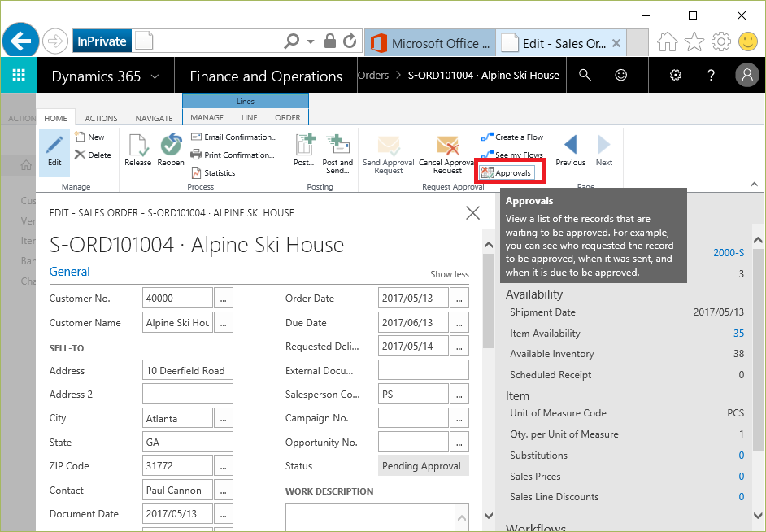
Task: Open Approvals list
Action: (x=506, y=173)
